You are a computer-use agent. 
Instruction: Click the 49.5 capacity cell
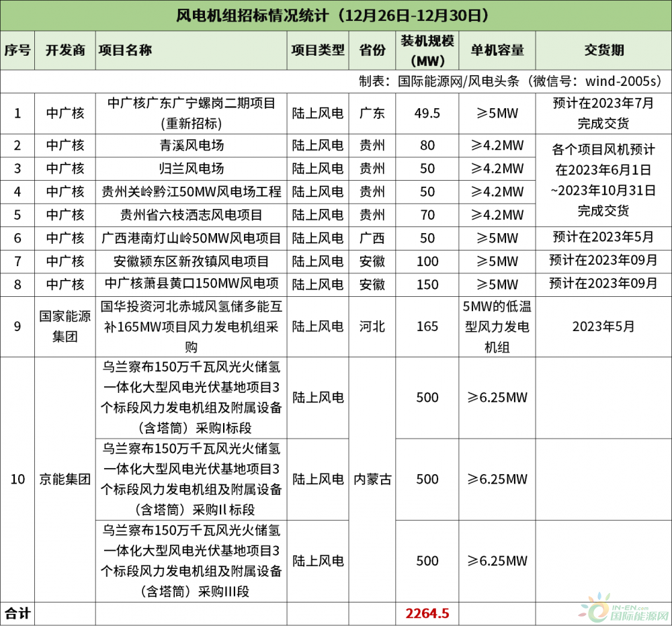pos(427,113)
